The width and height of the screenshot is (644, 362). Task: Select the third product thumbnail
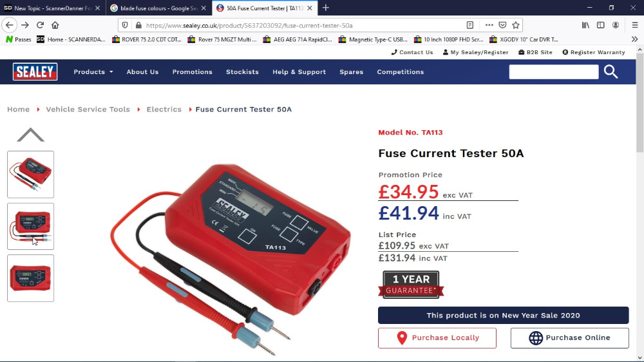click(x=30, y=278)
